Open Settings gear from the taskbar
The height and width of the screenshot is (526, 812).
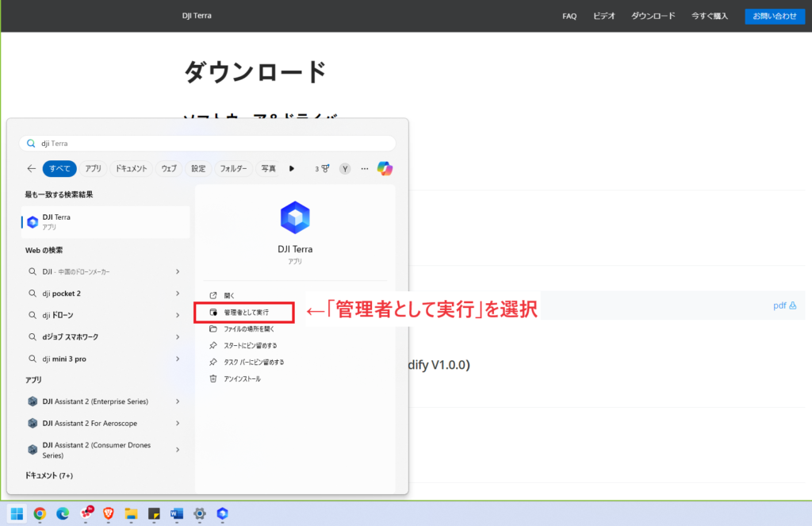[199, 513]
